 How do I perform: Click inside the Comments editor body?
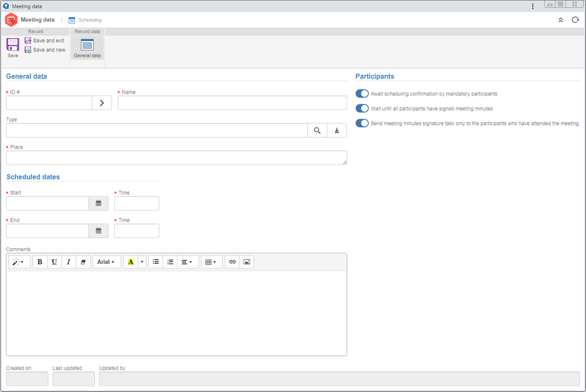[177, 313]
